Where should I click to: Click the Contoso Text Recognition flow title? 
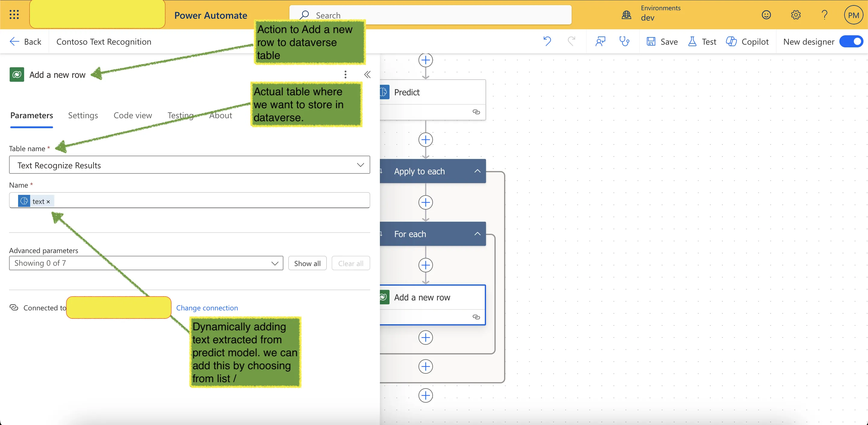coord(104,41)
